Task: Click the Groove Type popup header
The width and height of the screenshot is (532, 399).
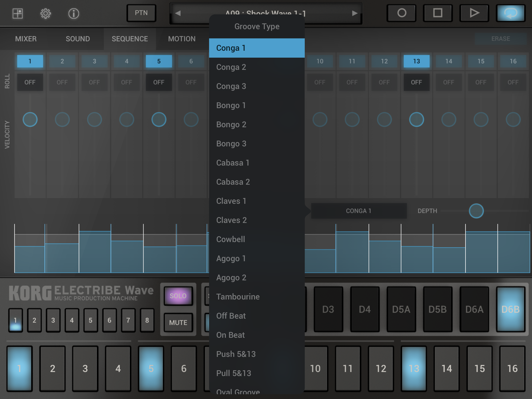Action: [257, 27]
